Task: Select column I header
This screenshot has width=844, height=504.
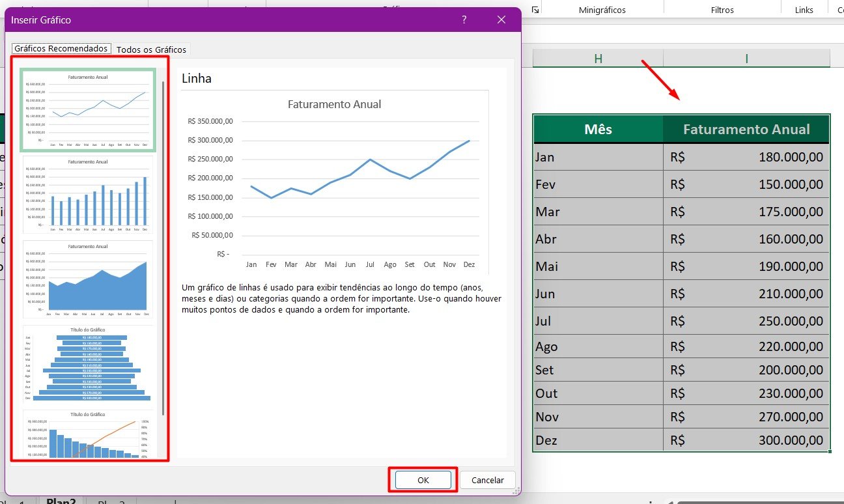Action: 746,59
